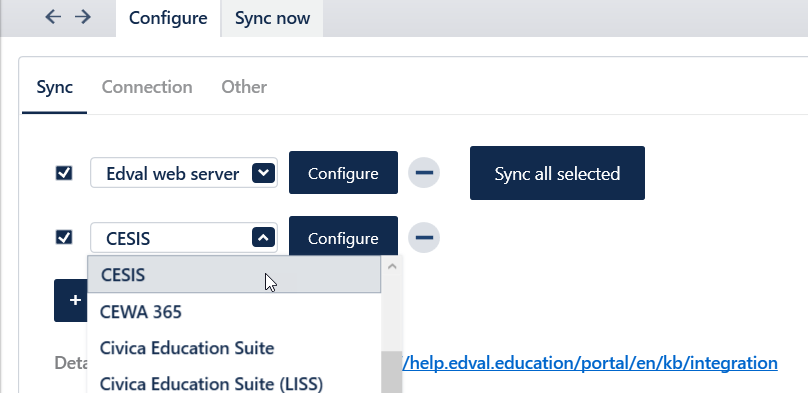The image size is (808, 393).
Task: Open the help.edval.education integration link
Action: (x=590, y=363)
